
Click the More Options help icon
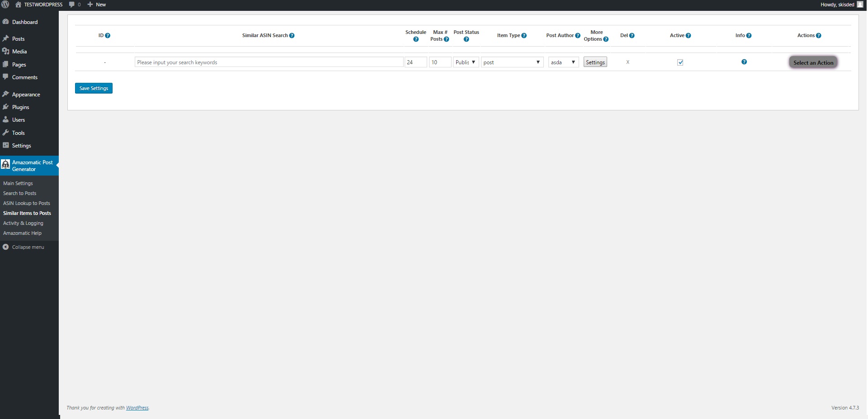606,39
